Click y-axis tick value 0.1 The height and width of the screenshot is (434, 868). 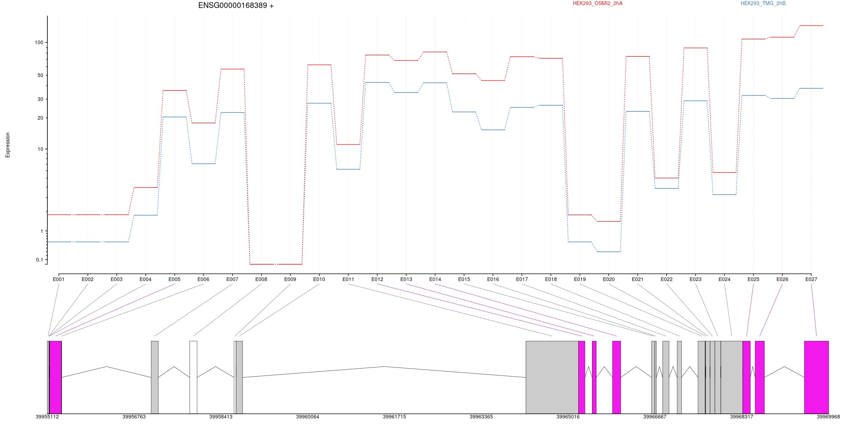(x=39, y=260)
